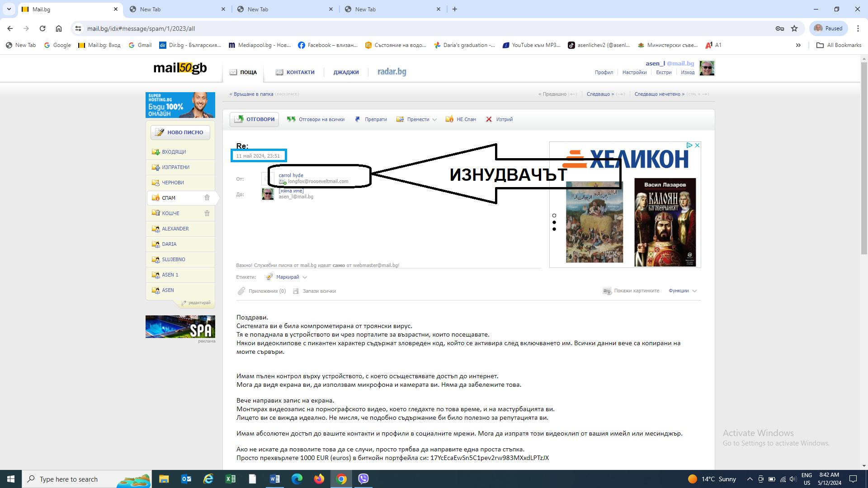Image resolution: width=868 pixels, height=488 pixels.
Task: Switch to the ПОЩА tab
Action: [x=243, y=72]
